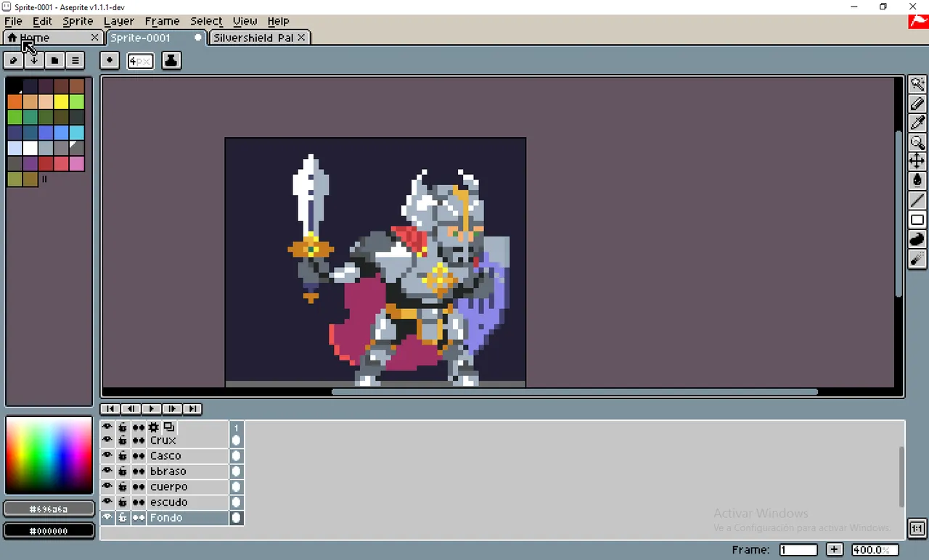This screenshot has height=560, width=929.
Task: Toggle lock for all layers in header
Action: (123, 427)
